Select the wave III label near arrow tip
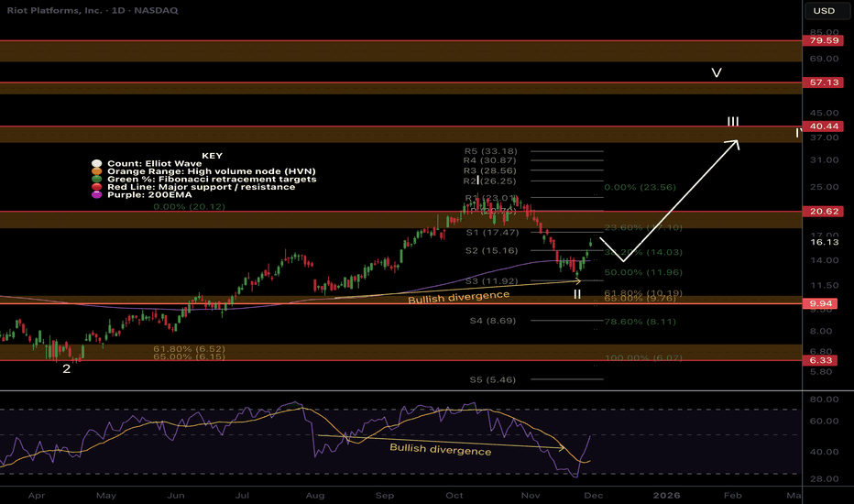Screen dimensions: 854x504 (x=733, y=121)
